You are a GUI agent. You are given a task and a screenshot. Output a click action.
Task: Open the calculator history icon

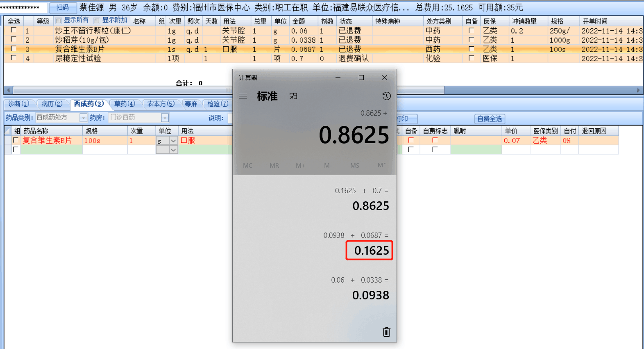pyautogui.click(x=386, y=96)
